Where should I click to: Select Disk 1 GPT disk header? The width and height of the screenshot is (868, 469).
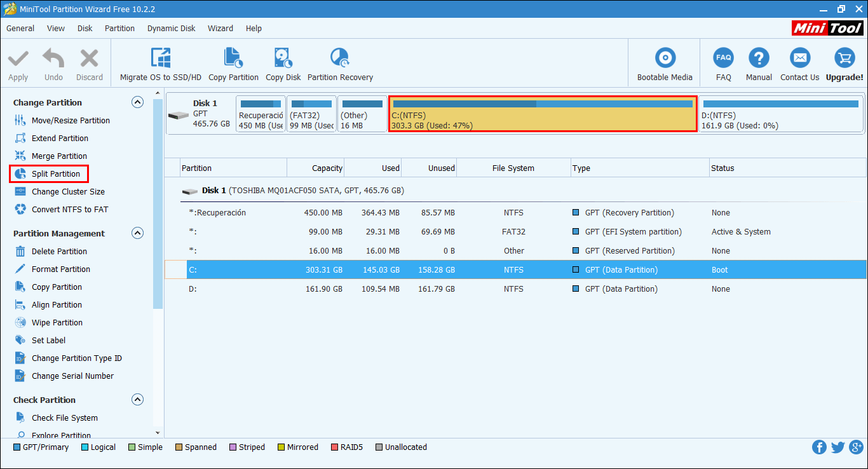click(x=200, y=114)
